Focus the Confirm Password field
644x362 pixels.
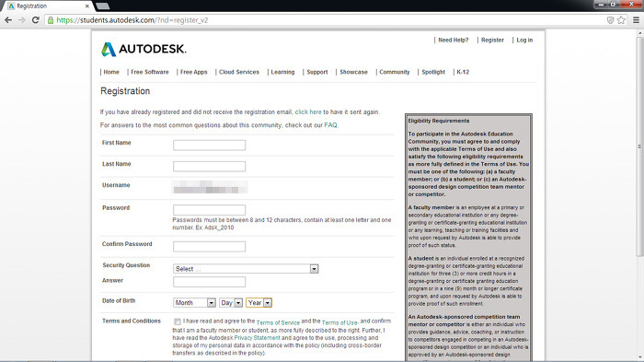[209, 247]
